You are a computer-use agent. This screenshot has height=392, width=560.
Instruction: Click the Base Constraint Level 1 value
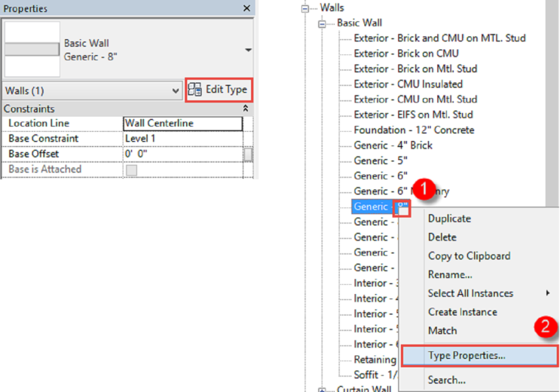click(183, 139)
